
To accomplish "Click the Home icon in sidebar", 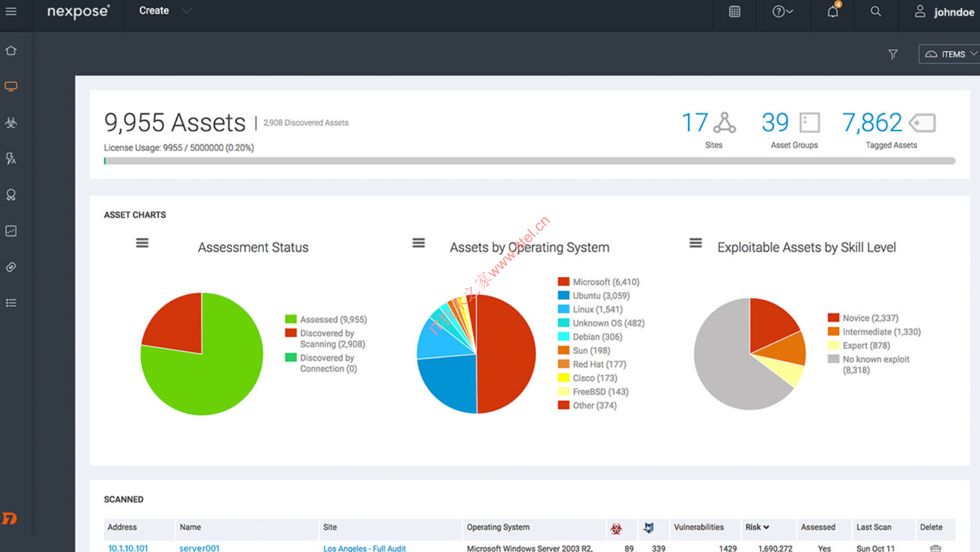I will (x=11, y=51).
